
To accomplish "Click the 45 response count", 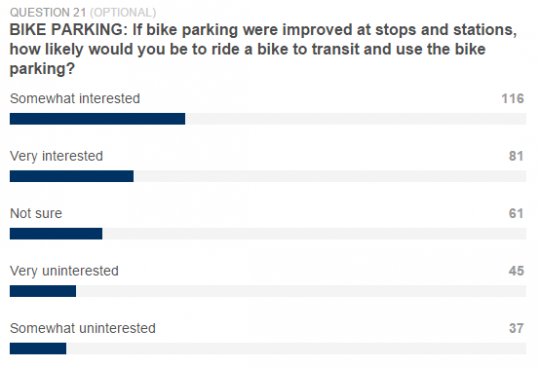I will 516,271.
